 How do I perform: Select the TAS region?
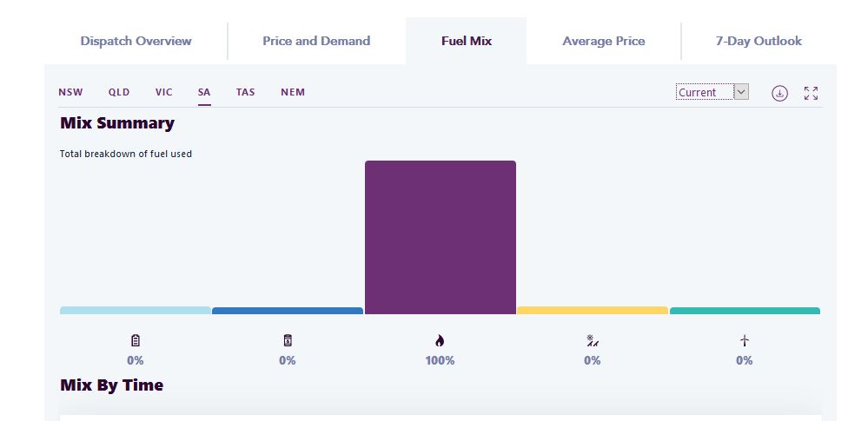pos(246,92)
